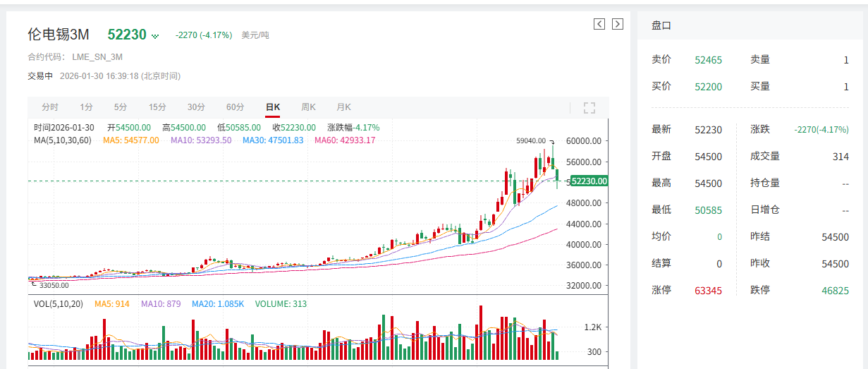Image resolution: width=868 pixels, height=369 pixels.
Task: Select the 5分 interval tab
Action: tap(121, 107)
